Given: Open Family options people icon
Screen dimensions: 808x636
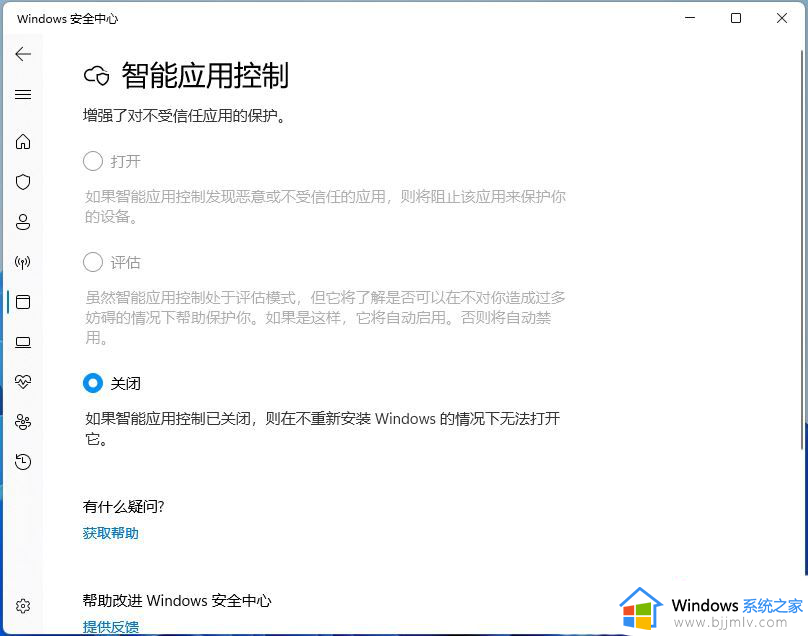Looking at the screenshot, I should coord(23,422).
